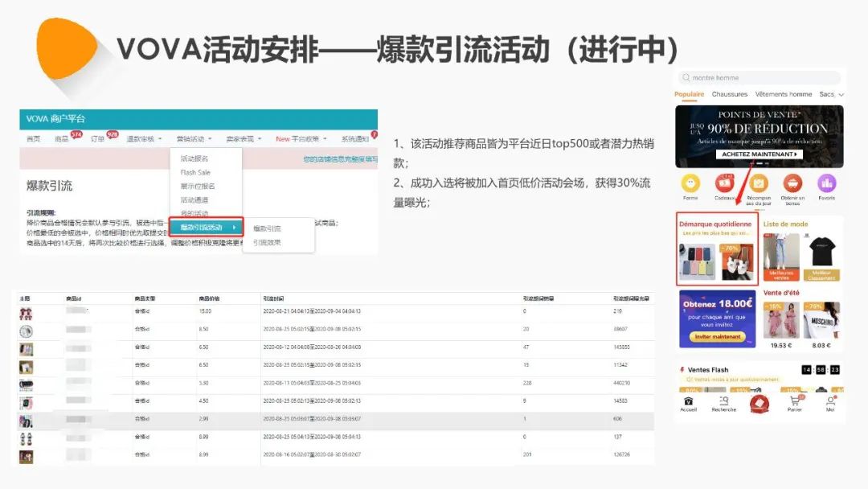Select 活动报名 from the menu
Image resolution: width=868 pixels, height=489 pixels.
(194, 158)
